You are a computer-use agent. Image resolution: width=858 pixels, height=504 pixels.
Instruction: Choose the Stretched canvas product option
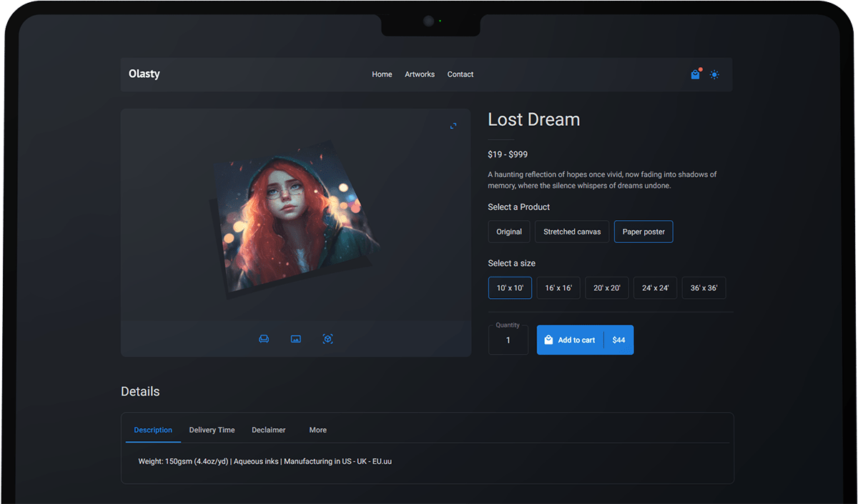coord(572,232)
